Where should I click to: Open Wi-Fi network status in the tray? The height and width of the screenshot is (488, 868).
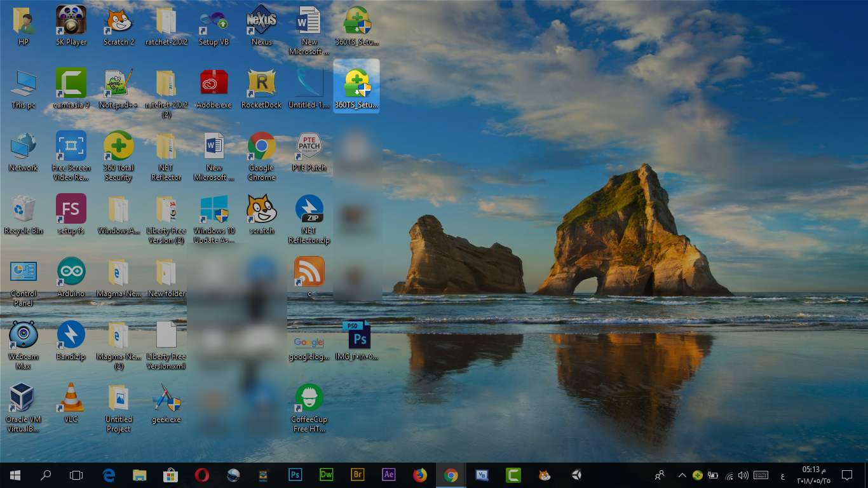[729, 475]
